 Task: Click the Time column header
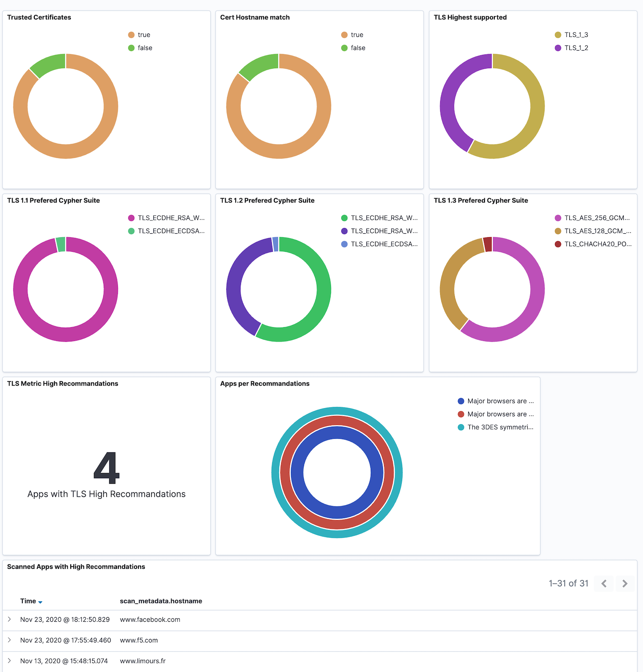(x=28, y=601)
